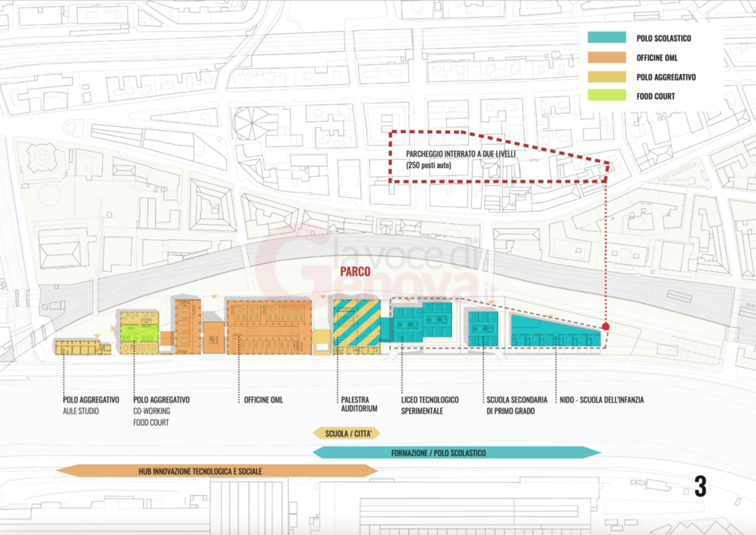This screenshot has width=756, height=535.
Task: Click the red PARCO label
Action: 355,272
